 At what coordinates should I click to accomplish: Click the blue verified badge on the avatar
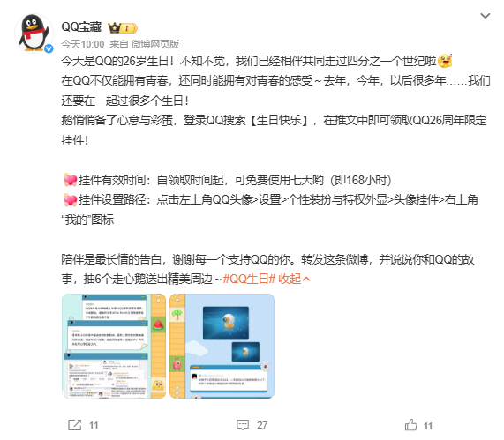(x=49, y=48)
